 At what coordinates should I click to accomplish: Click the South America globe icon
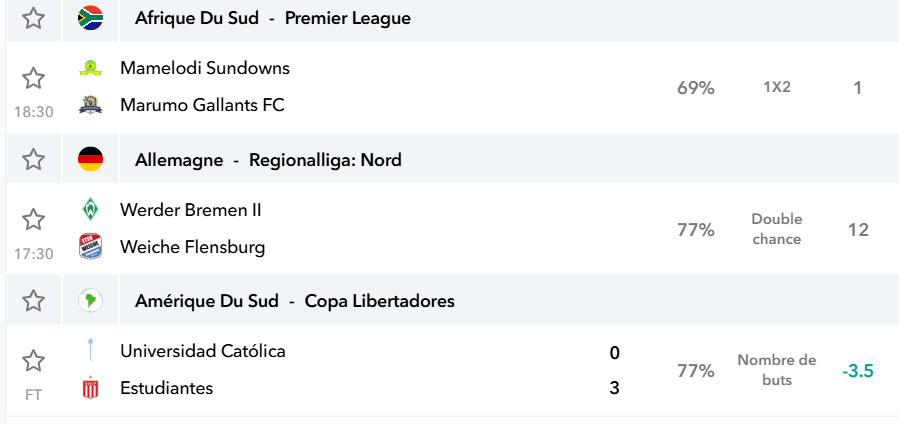(91, 301)
